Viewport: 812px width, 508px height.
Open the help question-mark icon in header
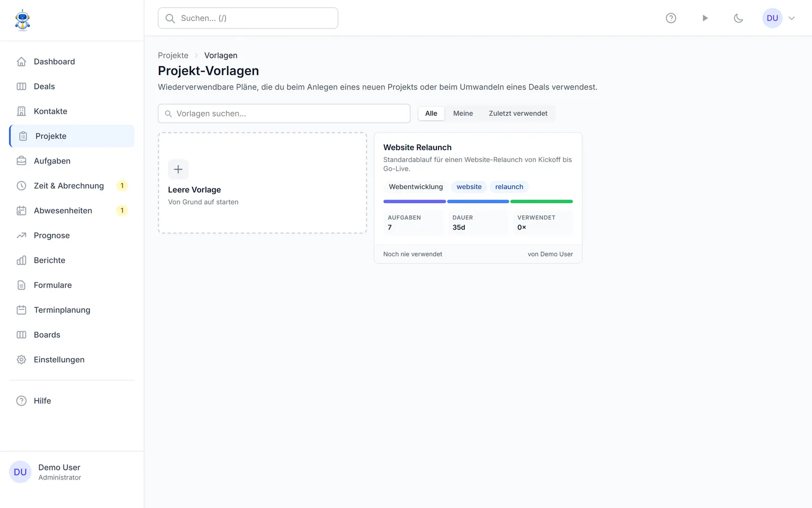(x=671, y=18)
